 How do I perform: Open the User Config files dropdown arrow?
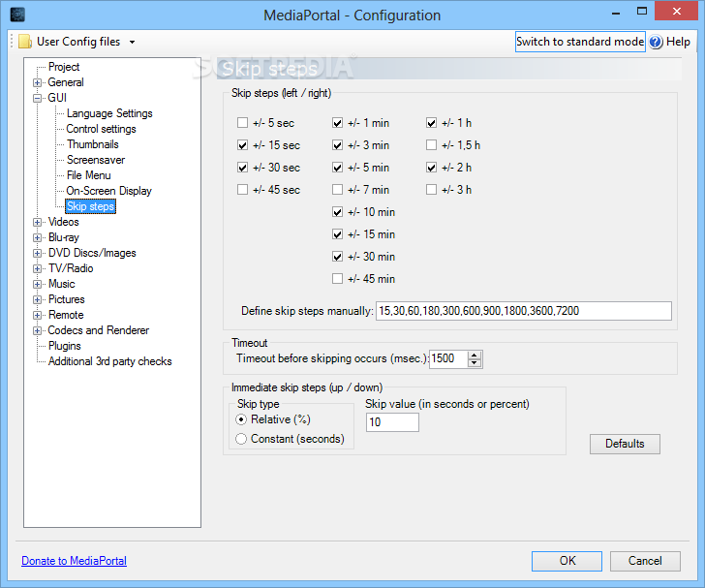pos(132,42)
